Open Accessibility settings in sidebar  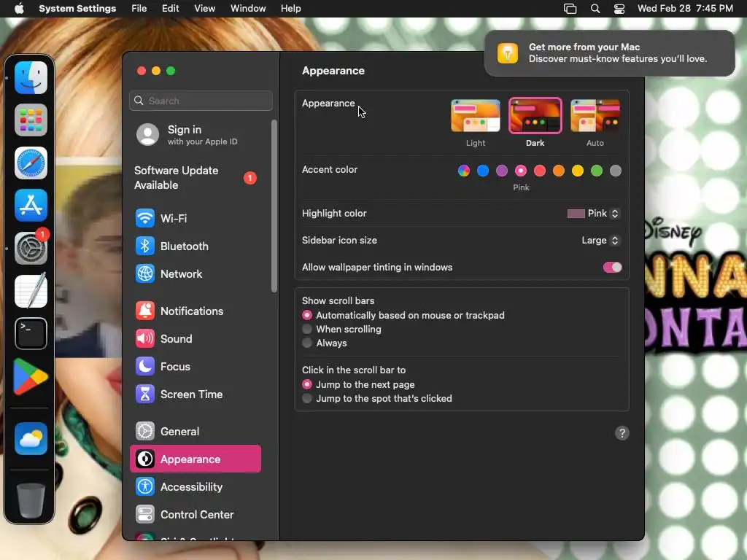(196, 486)
